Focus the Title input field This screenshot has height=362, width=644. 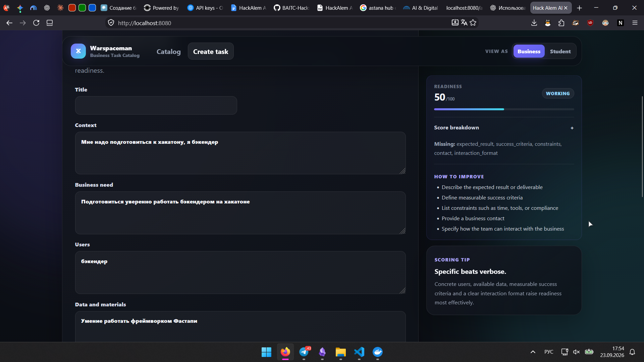(156, 106)
